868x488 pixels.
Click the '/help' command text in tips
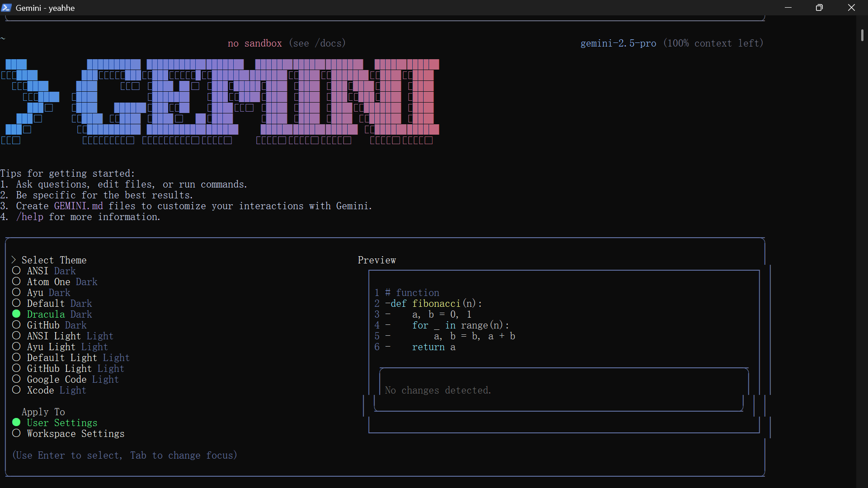(30, 217)
